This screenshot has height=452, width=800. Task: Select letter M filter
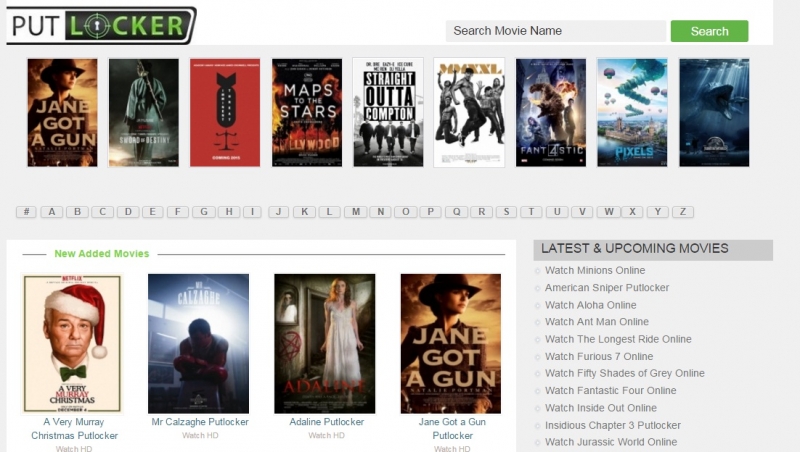pos(356,212)
